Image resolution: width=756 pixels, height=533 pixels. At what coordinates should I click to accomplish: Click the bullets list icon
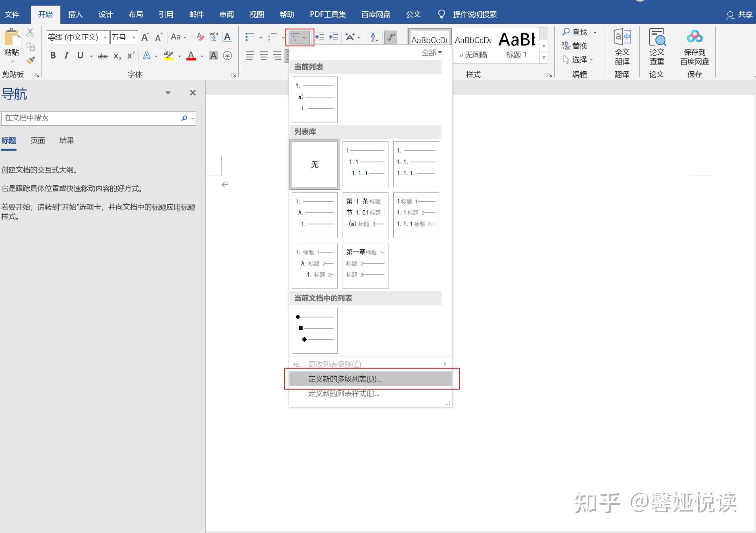[250, 37]
